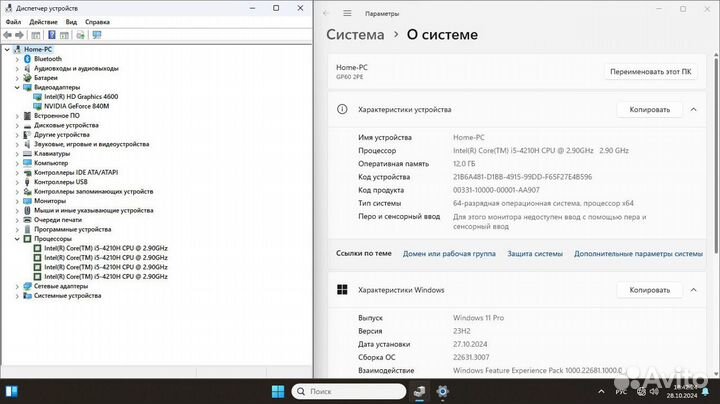Switch the РУС input language indicator
This screenshot has width=720, height=404.
click(621, 392)
